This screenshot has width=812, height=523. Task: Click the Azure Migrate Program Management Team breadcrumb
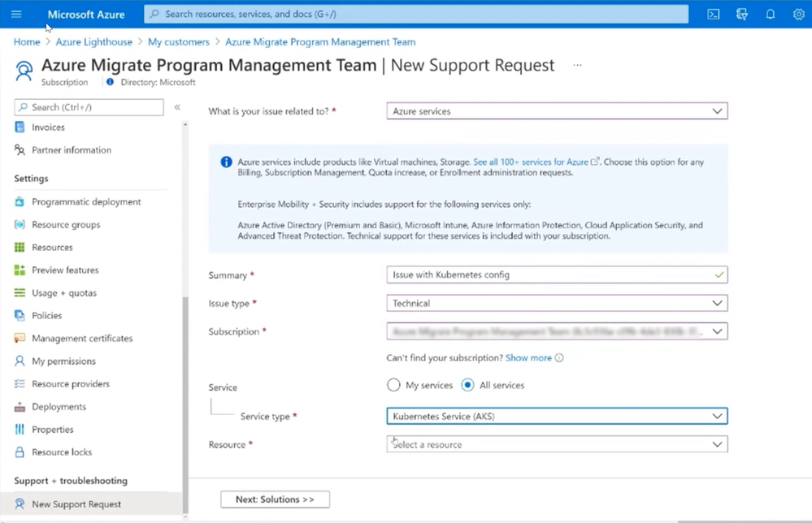tap(320, 42)
